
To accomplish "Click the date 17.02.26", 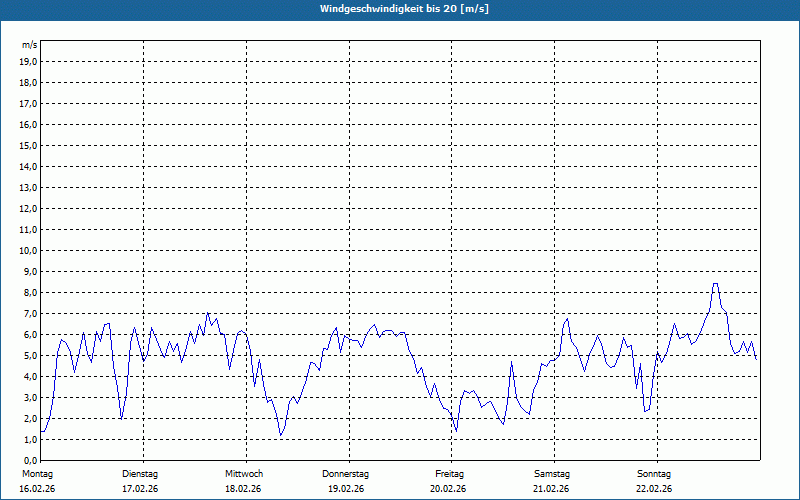I will coord(140,489).
